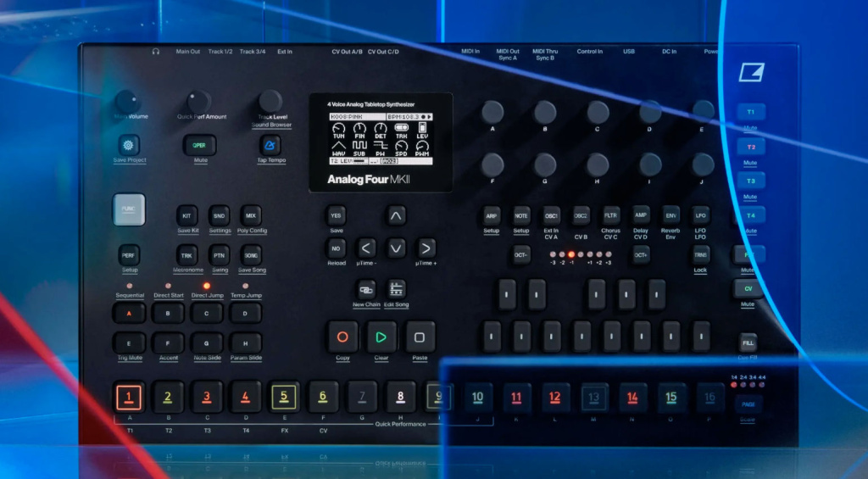The image size is (868, 479).
Task: Turn the Main Volume knob
Action: coord(127,102)
